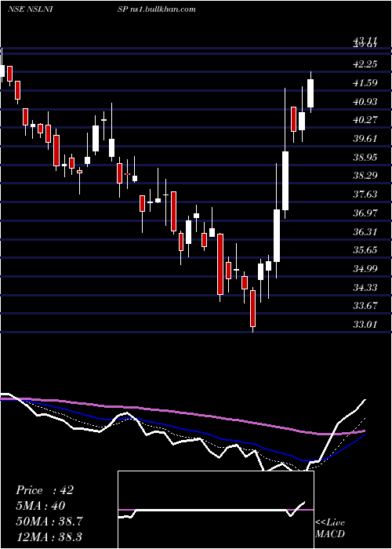
Task: Click the '5MA : 40' readout
Action: click(41, 506)
